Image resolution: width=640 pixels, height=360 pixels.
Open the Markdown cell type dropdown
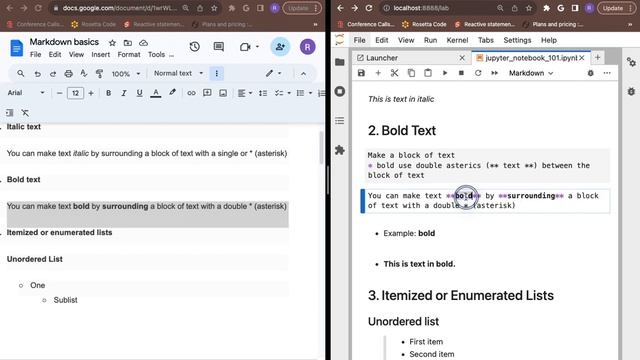point(531,73)
